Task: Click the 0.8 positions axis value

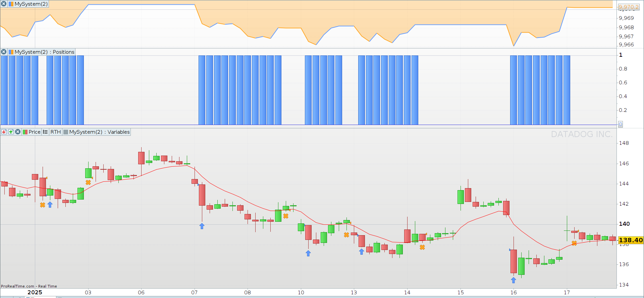Action: [623, 69]
